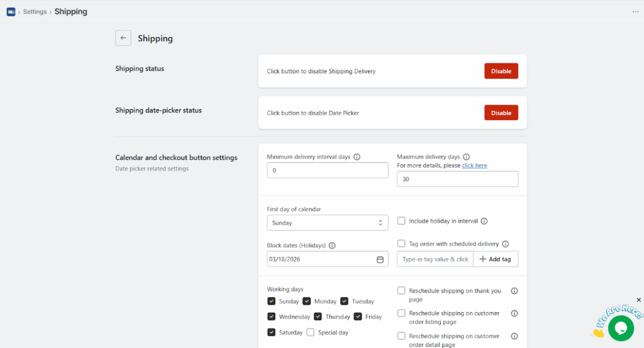This screenshot has width=644, height=348.
Task: Click the back arrow button beside Shipping
Action: (x=123, y=38)
